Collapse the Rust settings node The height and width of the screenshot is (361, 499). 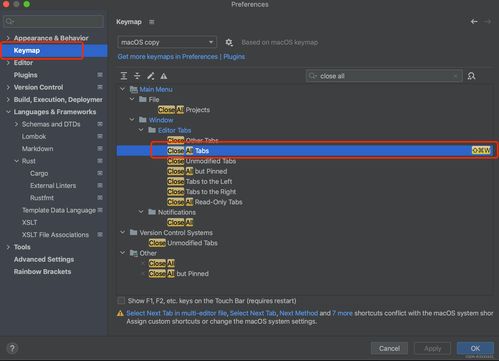[16, 161]
